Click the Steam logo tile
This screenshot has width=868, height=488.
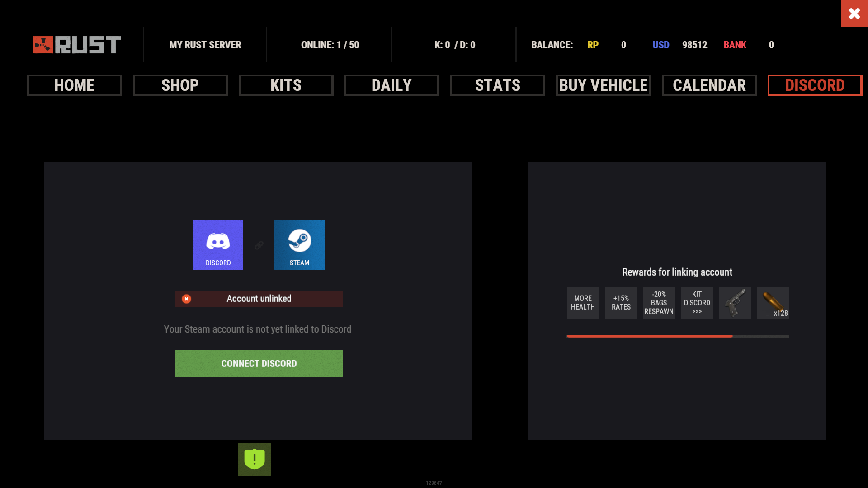(299, 245)
